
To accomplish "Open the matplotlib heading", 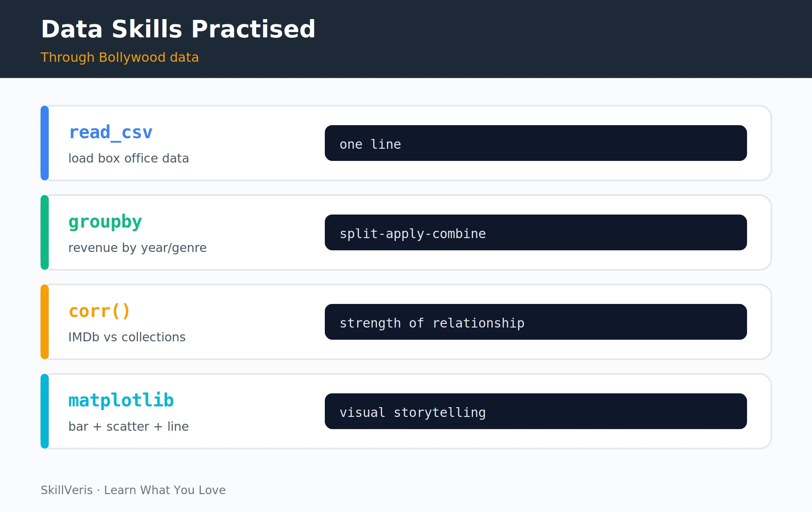I will click(121, 400).
